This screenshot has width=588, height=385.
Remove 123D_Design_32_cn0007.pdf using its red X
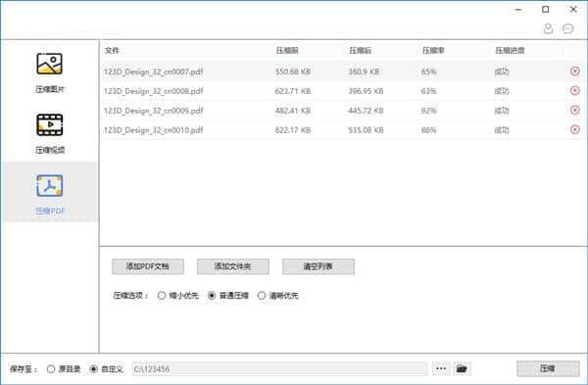(x=575, y=72)
